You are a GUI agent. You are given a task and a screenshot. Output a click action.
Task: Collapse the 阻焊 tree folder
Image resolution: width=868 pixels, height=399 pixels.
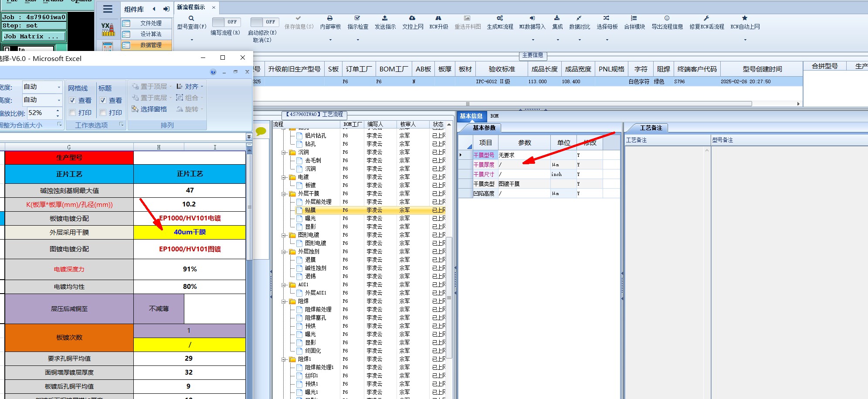click(x=284, y=301)
